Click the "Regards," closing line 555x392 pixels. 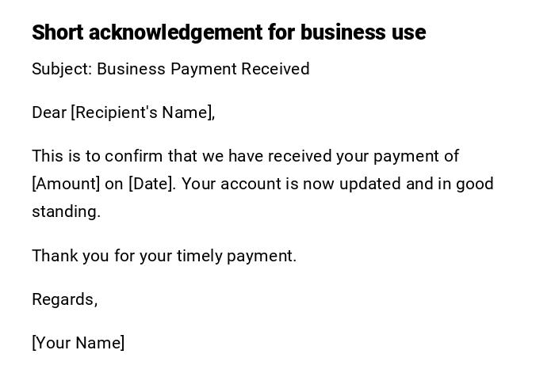64,299
